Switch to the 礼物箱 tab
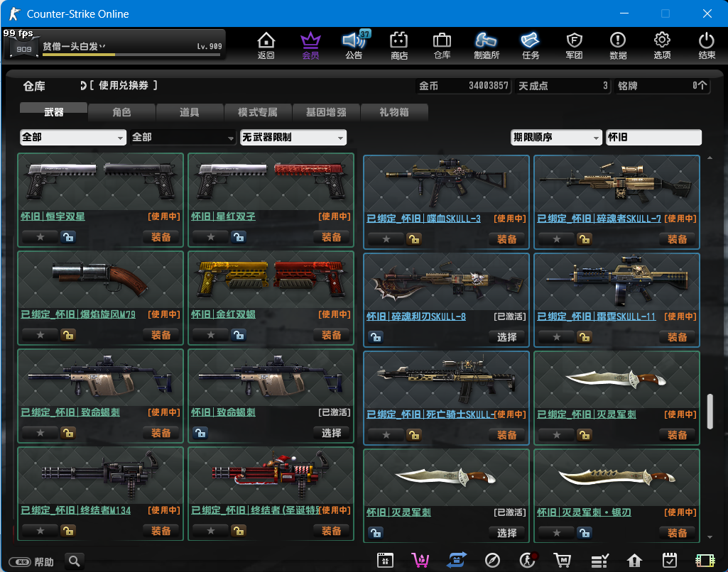The height and width of the screenshot is (572, 728). pos(393,112)
